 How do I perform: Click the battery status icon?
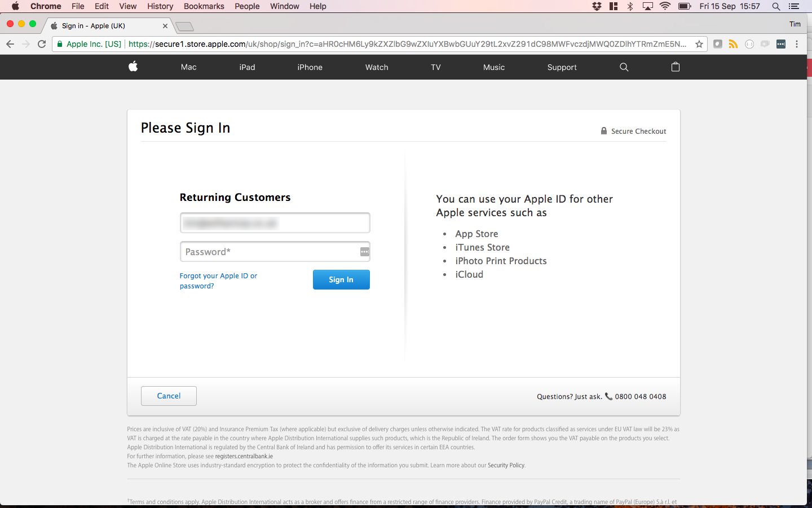pos(685,6)
